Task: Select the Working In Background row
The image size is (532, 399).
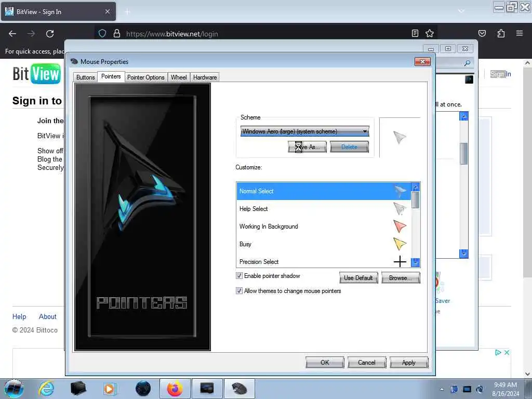Action: click(x=324, y=227)
